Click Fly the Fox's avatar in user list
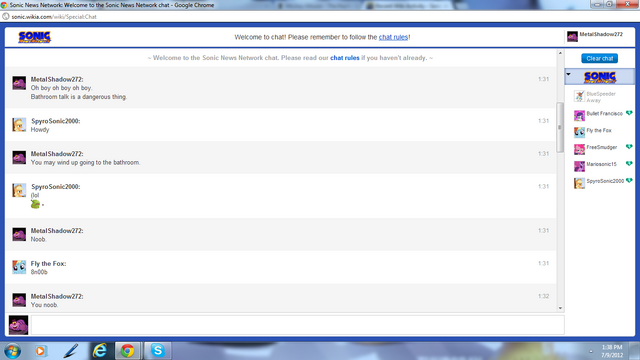 tap(579, 132)
